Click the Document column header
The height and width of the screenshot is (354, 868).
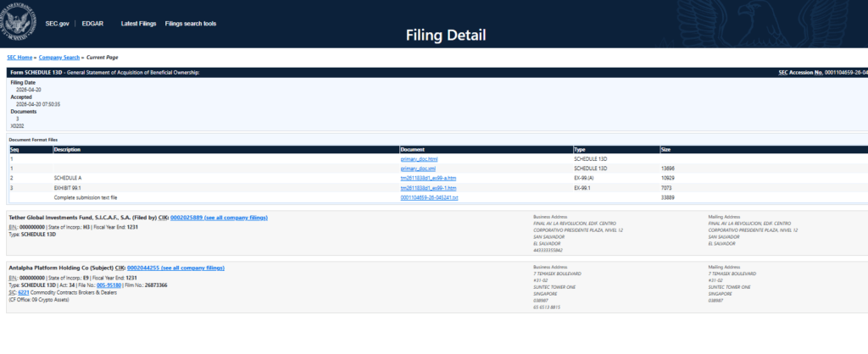(412, 149)
